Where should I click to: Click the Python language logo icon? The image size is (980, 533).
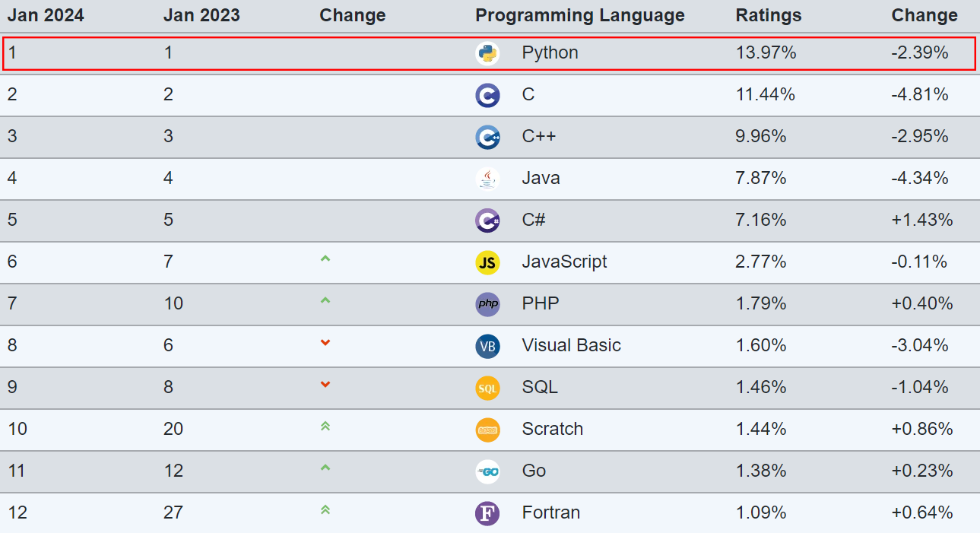pyautogui.click(x=487, y=53)
